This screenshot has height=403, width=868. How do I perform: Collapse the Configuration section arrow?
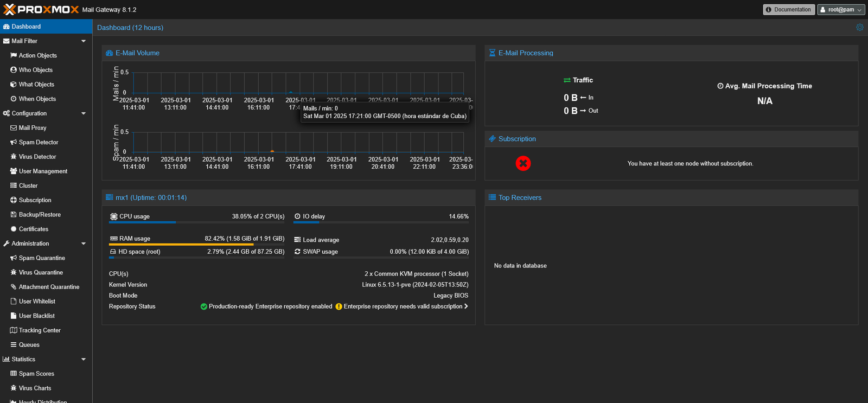(x=84, y=113)
